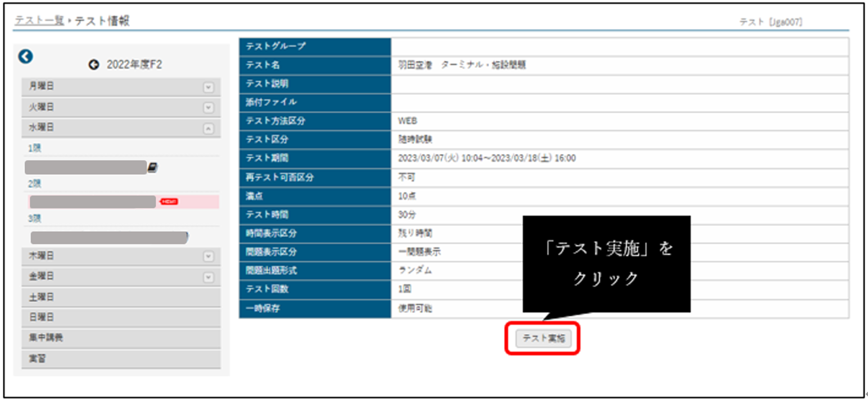This screenshot has width=868, height=400.
Task: Click the 1回 test count value
Action: 405,289
